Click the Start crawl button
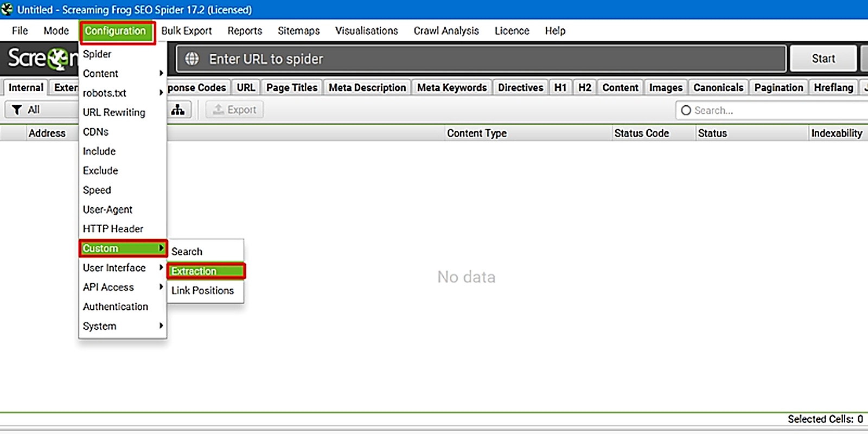Viewport: 868px width, 434px height. (824, 59)
